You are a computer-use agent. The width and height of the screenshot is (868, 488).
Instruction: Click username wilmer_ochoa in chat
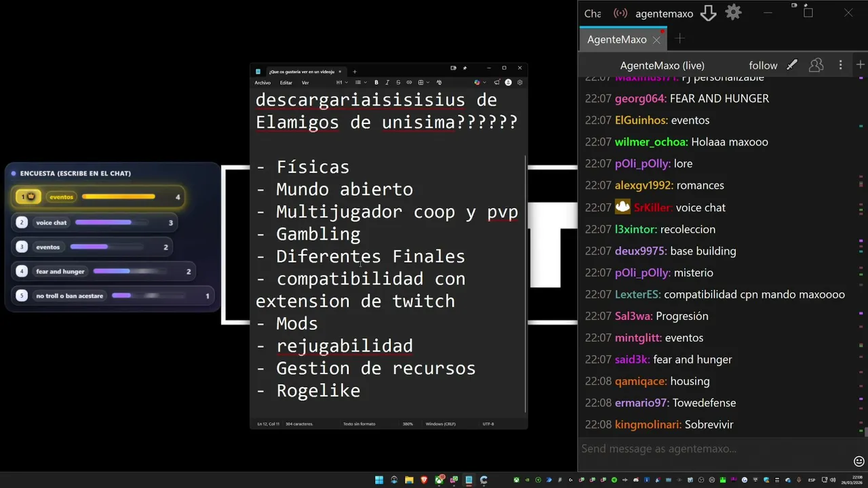[x=652, y=142]
